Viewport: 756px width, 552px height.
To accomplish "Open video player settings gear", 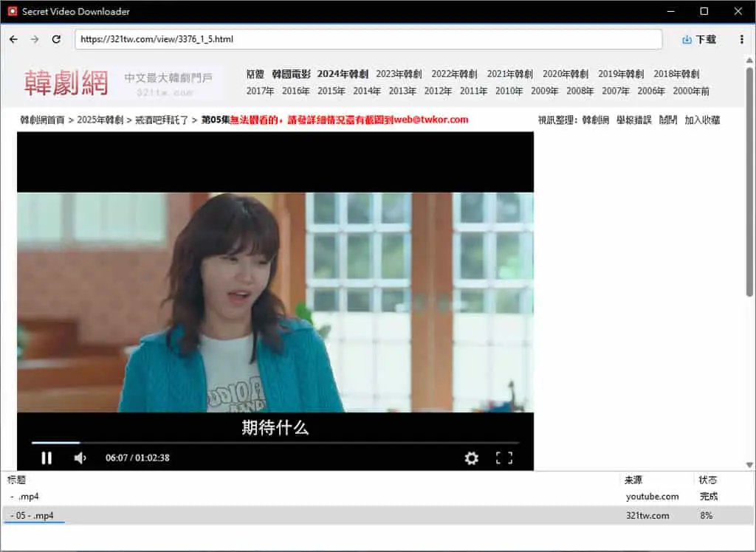I will point(472,458).
